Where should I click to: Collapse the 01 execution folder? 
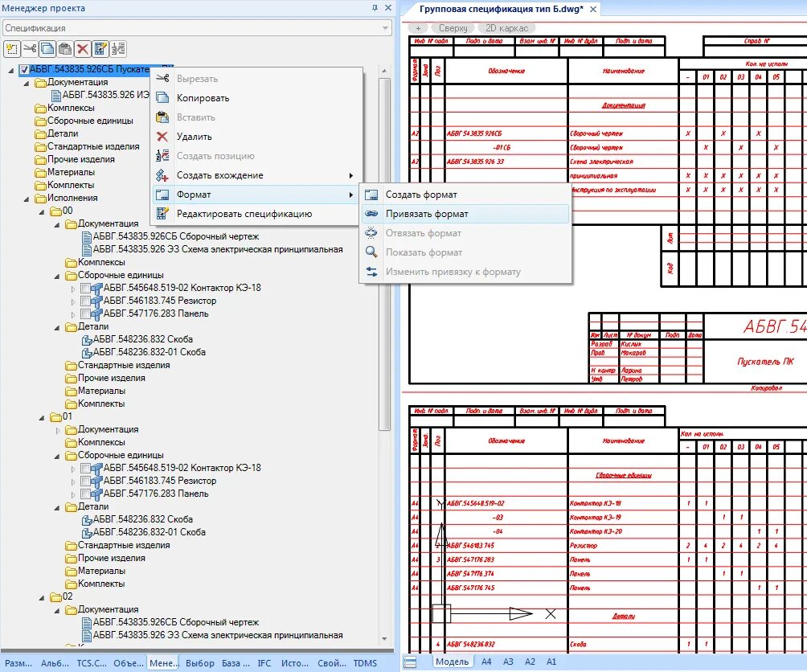tap(42, 418)
